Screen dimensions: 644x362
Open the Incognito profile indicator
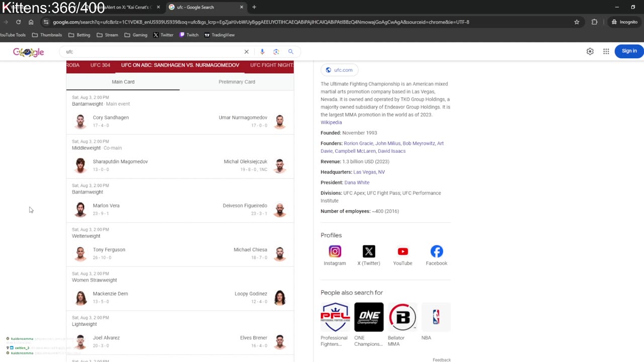pos(624,22)
